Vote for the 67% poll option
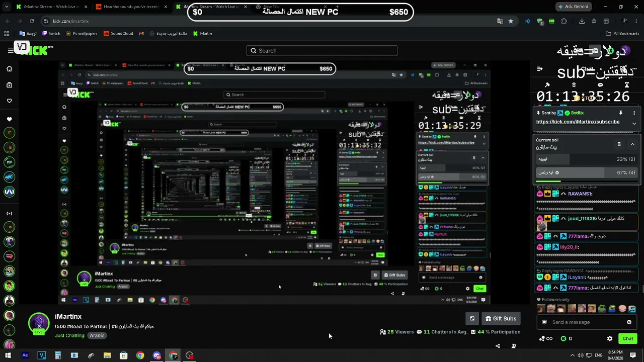 pos(587,172)
